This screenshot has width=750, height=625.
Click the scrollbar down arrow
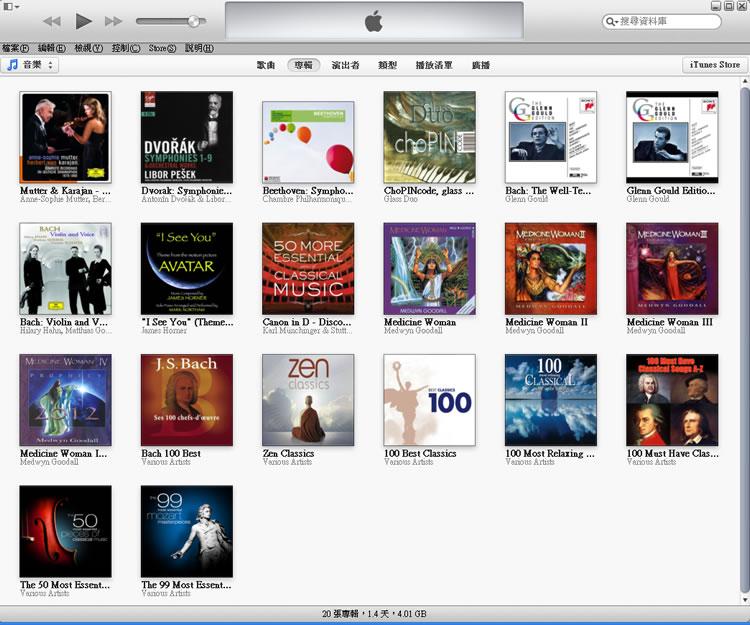coord(745,599)
